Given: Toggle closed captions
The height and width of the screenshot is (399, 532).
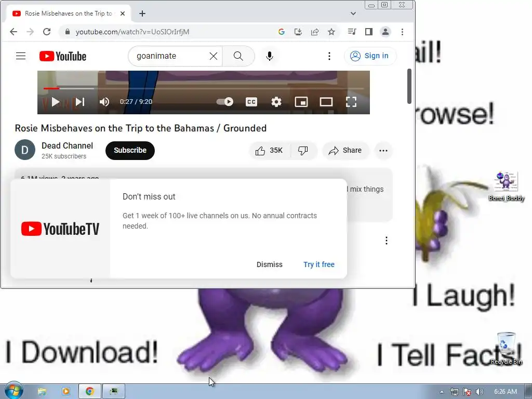Looking at the screenshot, I should (251, 102).
